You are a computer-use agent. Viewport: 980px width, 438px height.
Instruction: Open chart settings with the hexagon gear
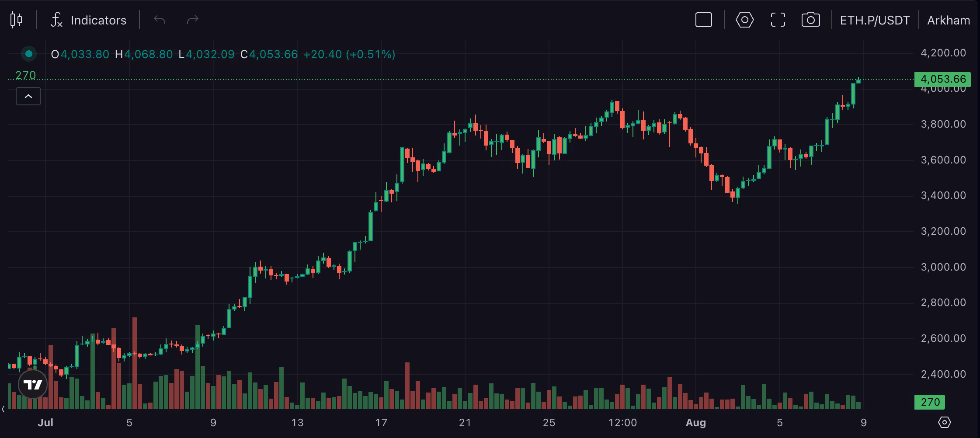744,20
